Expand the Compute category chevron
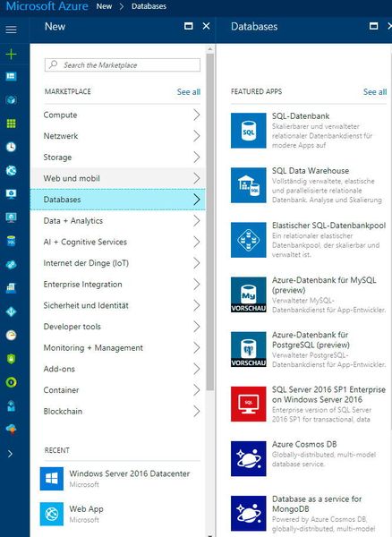 (197, 115)
